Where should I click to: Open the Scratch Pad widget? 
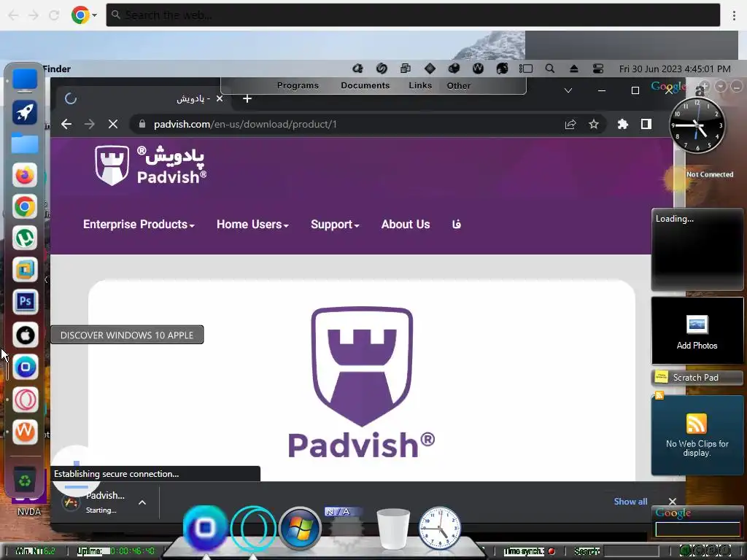(697, 378)
